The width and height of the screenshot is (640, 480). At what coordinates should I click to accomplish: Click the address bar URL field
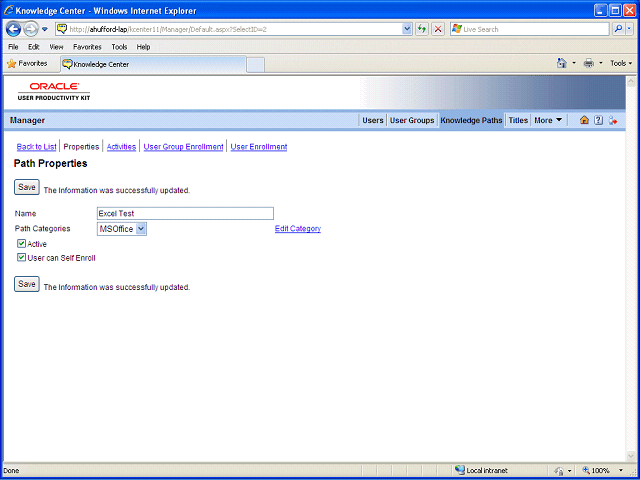229,29
